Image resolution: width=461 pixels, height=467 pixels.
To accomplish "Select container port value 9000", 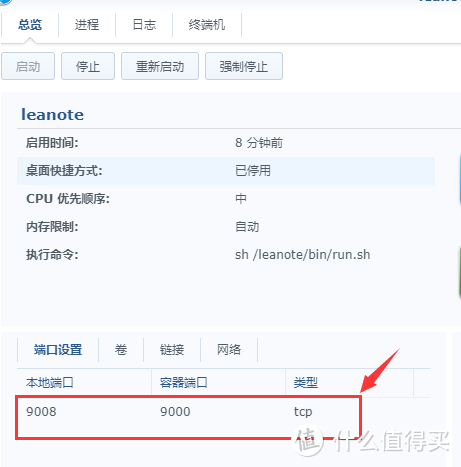I will [175, 412].
